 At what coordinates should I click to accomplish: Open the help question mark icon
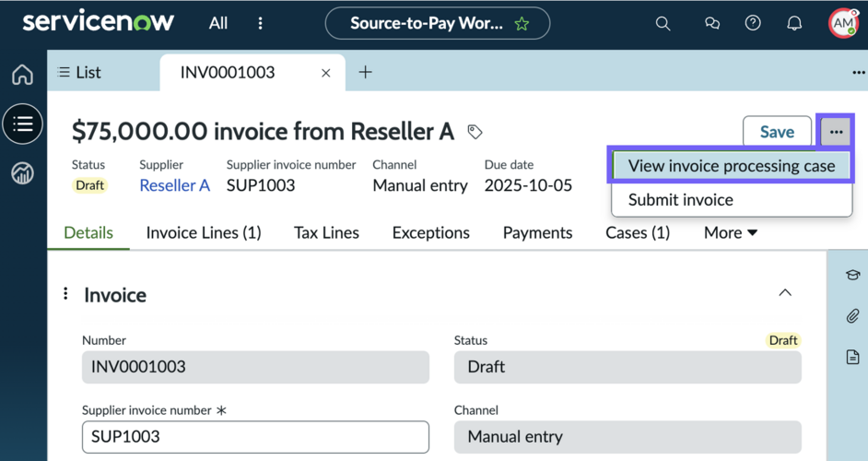tap(753, 23)
